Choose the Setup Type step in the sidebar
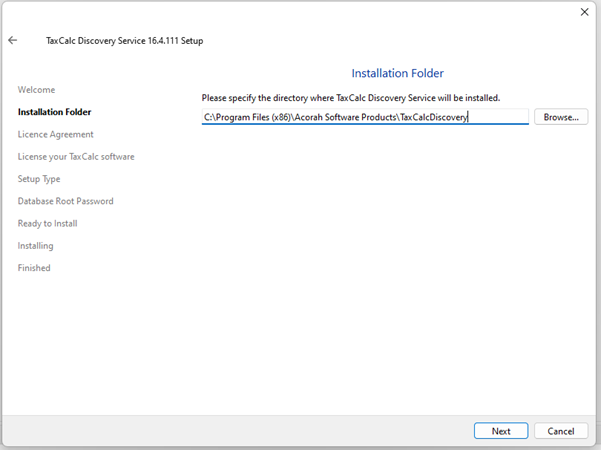The image size is (601, 450). pyautogui.click(x=39, y=179)
